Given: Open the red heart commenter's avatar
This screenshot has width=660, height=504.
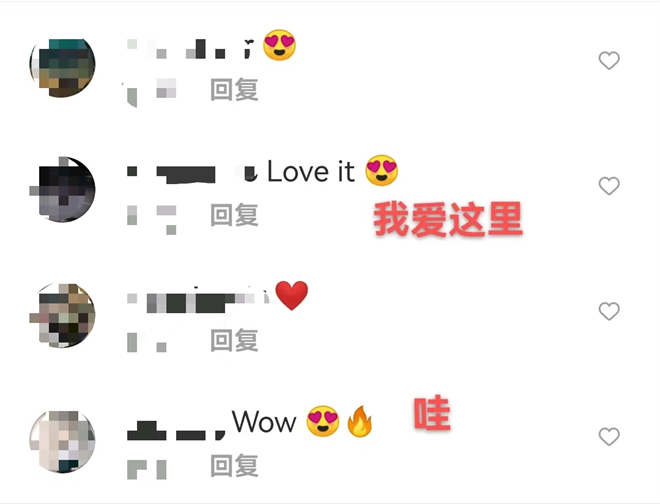Looking at the screenshot, I should (62, 315).
